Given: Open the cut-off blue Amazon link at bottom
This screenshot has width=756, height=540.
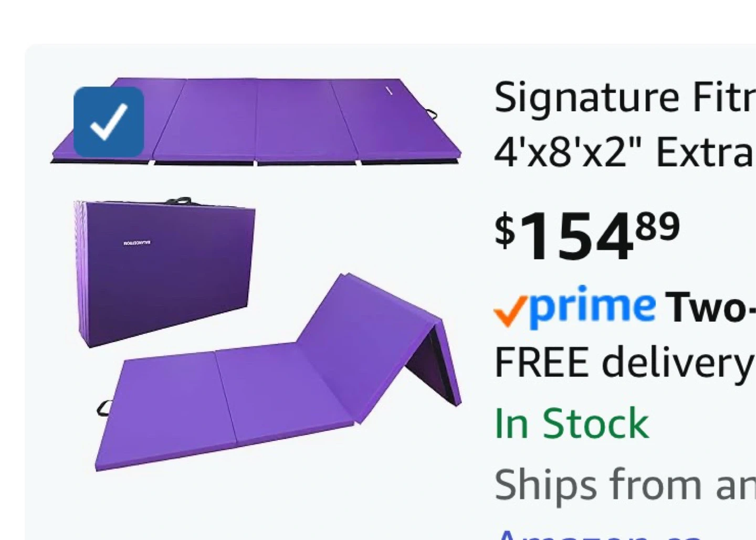Looking at the screenshot, I should pos(598,534).
